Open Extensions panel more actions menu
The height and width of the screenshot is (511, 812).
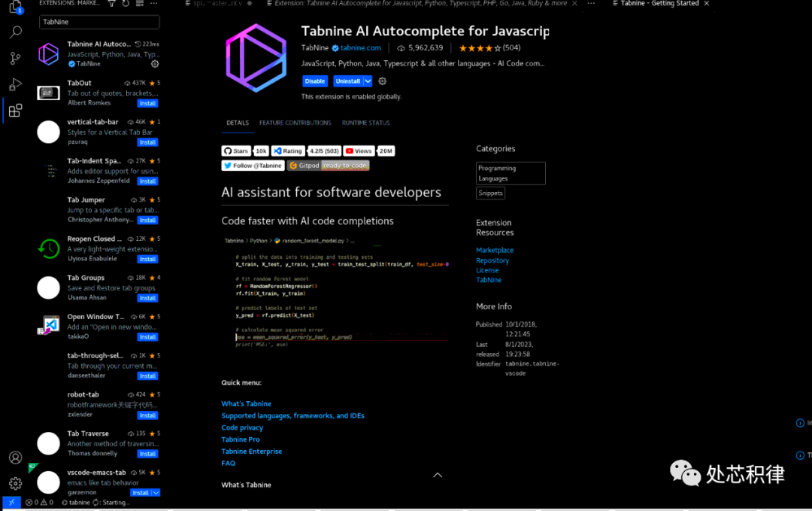point(154,3)
